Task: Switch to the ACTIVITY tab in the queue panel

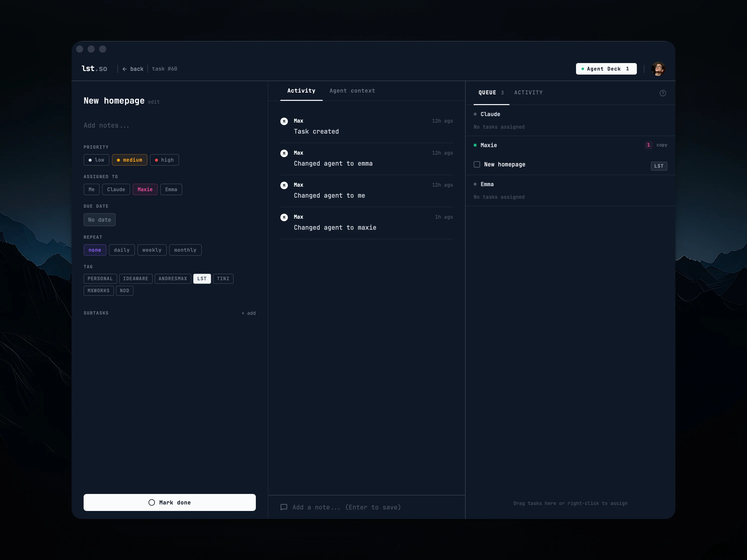Action: click(528, 93)
